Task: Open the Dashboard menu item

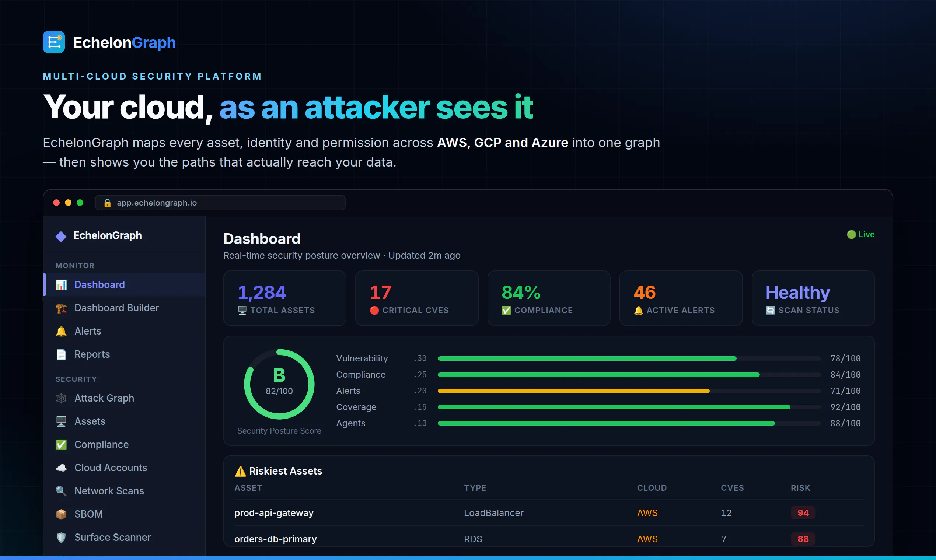Action: (125, 285)
